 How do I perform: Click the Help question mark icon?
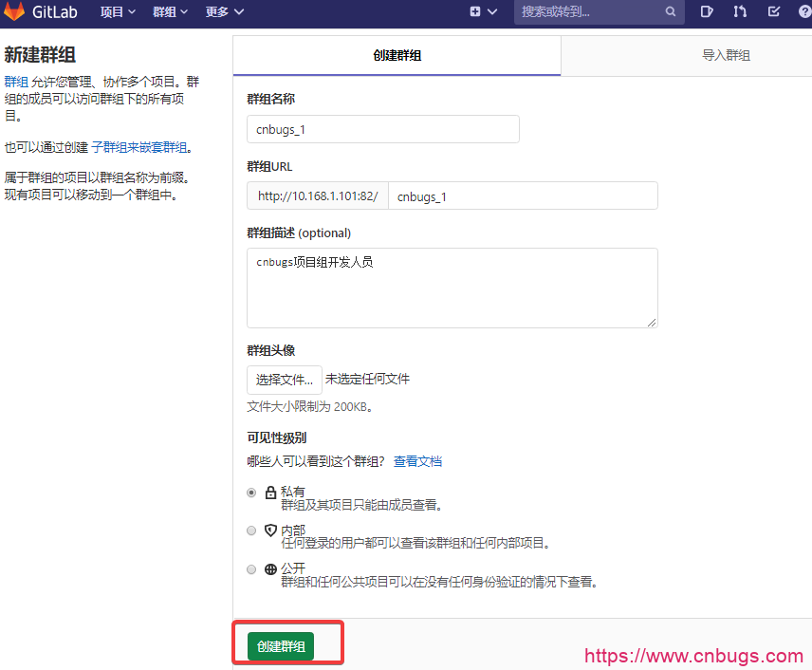coord(805,12)
